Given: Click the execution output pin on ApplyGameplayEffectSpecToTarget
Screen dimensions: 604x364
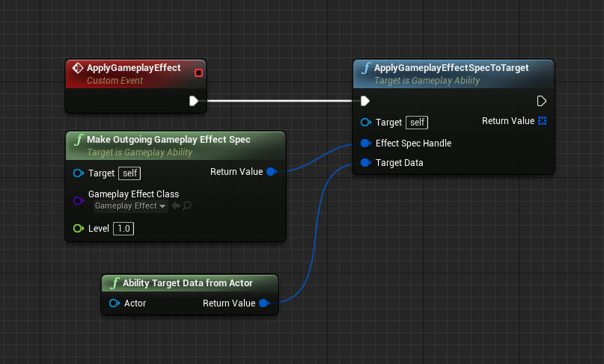Looking at the screenshot, I should (x=542, y=101).
